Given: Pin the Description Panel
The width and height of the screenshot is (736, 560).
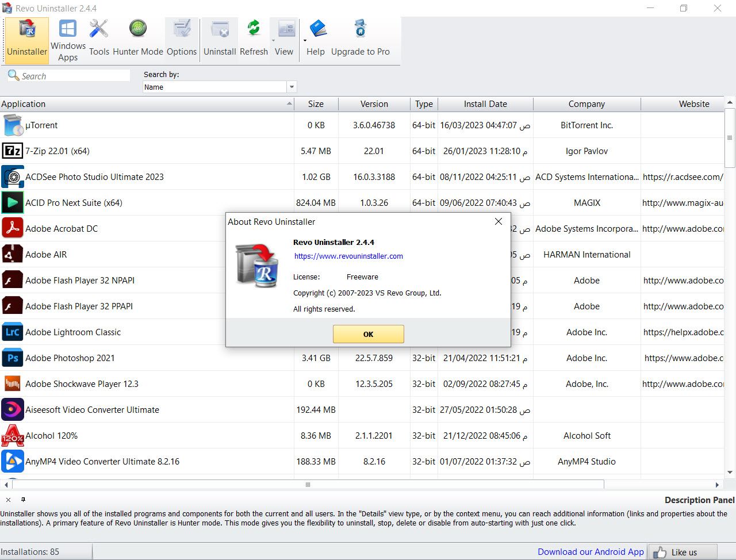Looking at the screenshot, I should coord(23,500).
